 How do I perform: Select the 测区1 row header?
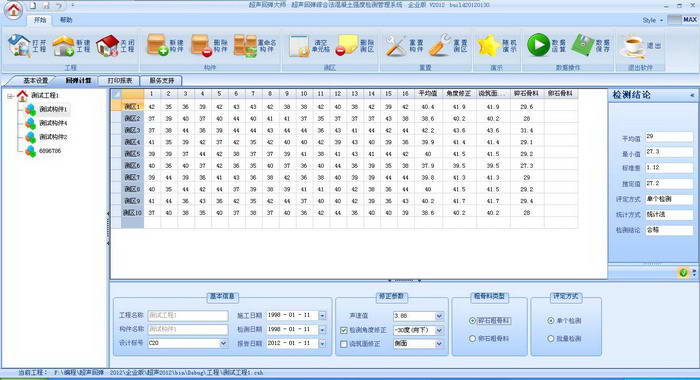tap(132, 107)
